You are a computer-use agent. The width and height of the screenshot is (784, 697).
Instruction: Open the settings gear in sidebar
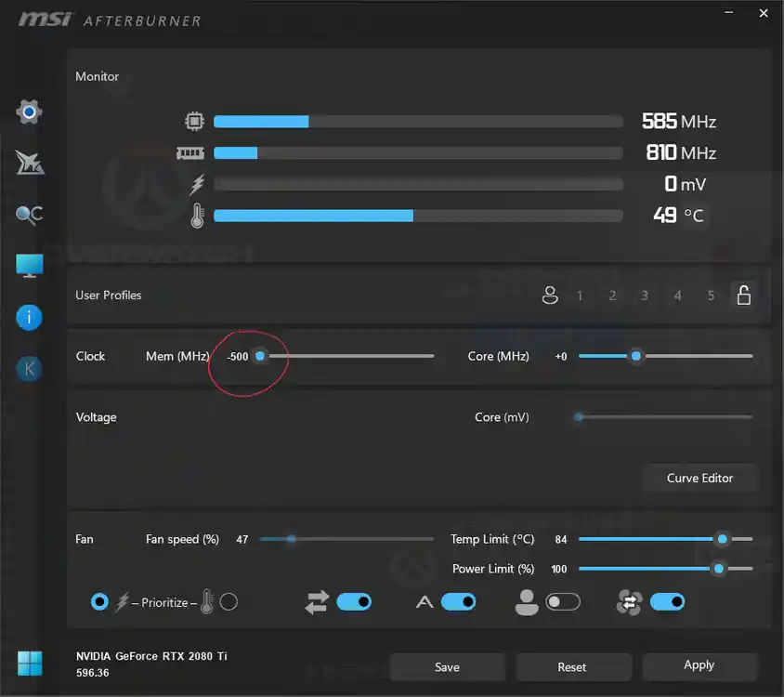coord(29,112)
